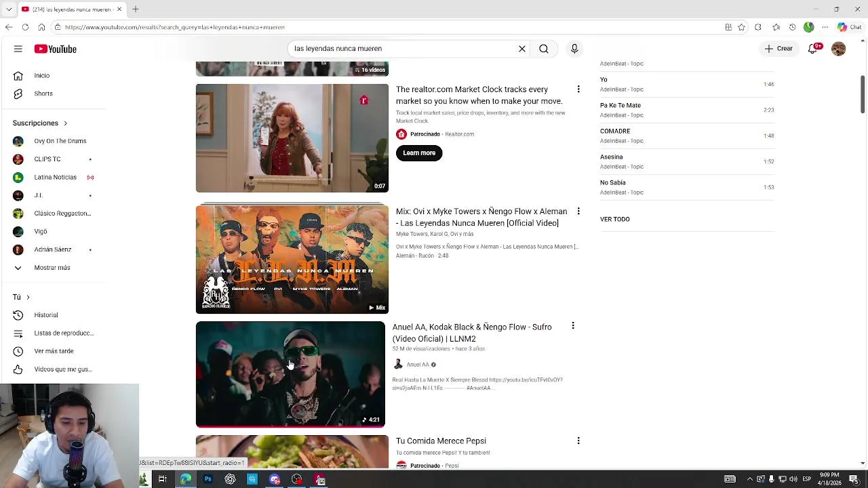Open options menu for the Pepsi ad
This screenshot has width=868, height=488.
point(578,441)
